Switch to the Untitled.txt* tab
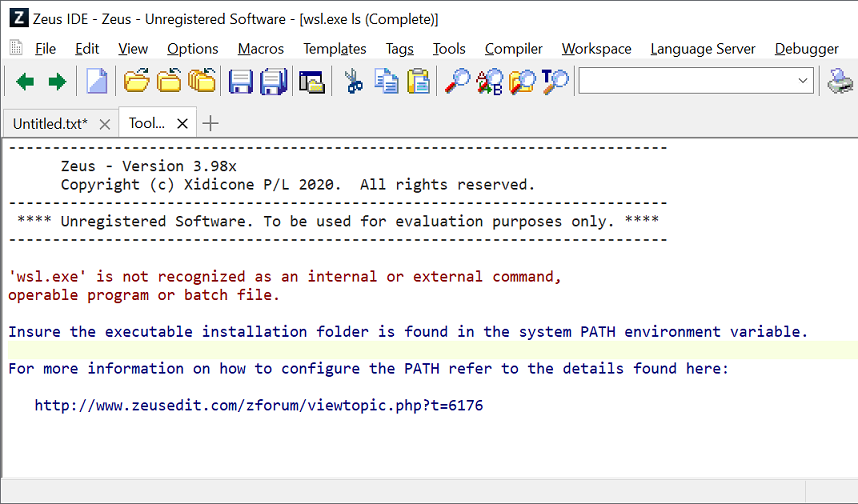Viewport: 858px width, 504px height. click(50, 124)
